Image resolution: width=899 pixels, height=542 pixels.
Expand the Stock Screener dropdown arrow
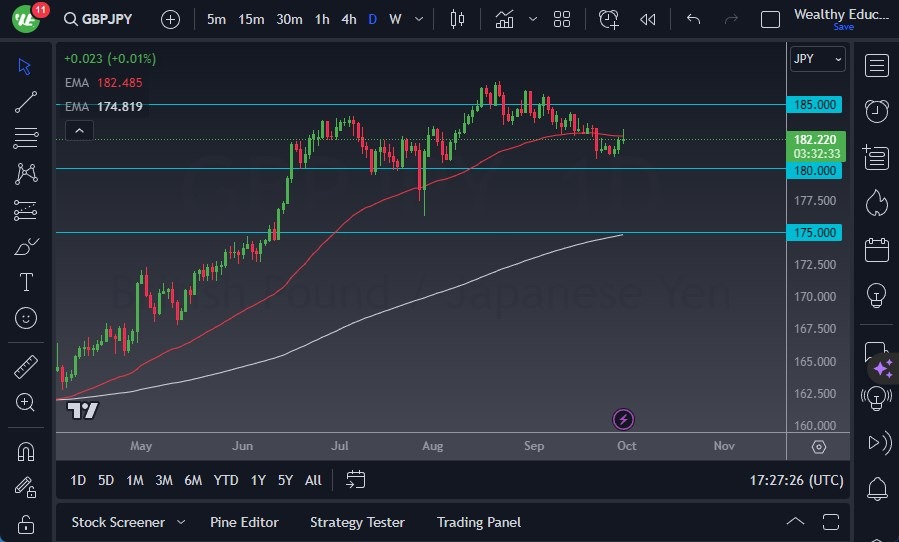pyautogui.click(x=181, y=522)
